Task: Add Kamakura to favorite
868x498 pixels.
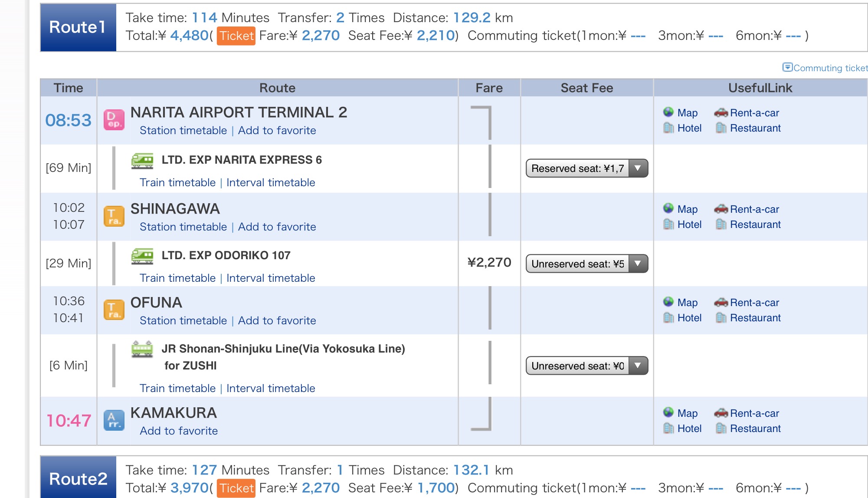Action: [179, 431]
